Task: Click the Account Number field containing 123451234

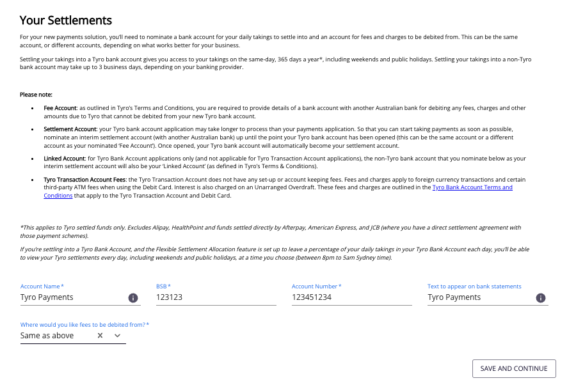Action: coord(351,297)
